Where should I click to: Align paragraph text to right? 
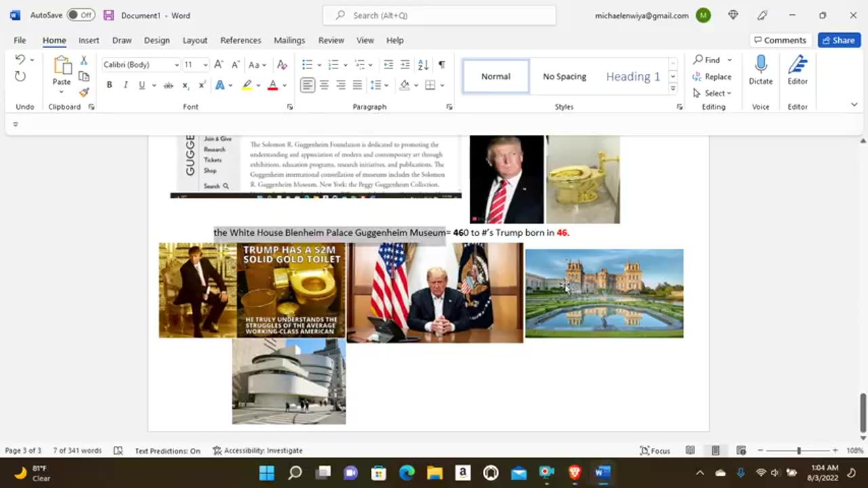click(x=340, y=85)
